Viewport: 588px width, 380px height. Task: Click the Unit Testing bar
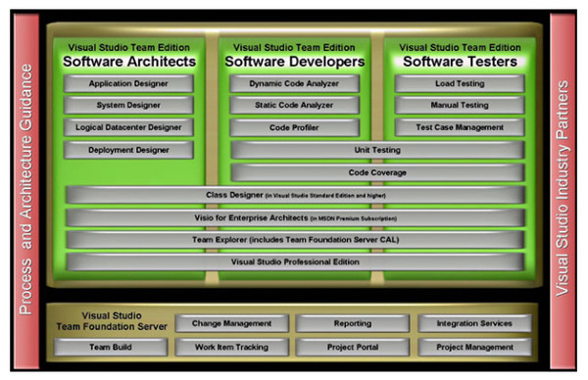(377, 150)
